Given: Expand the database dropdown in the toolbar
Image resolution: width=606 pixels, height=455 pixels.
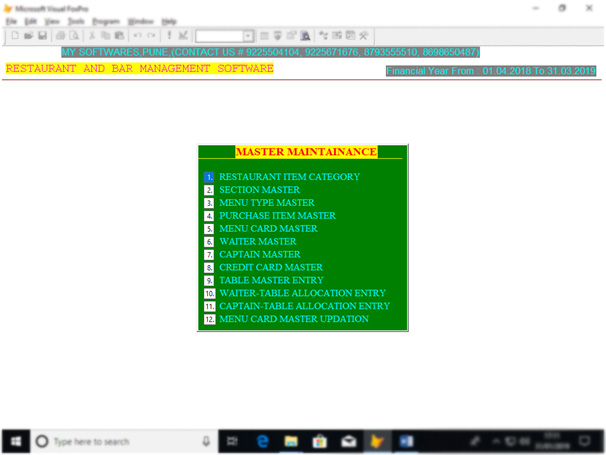Looking at the screenshot, I should coord(248,36).
